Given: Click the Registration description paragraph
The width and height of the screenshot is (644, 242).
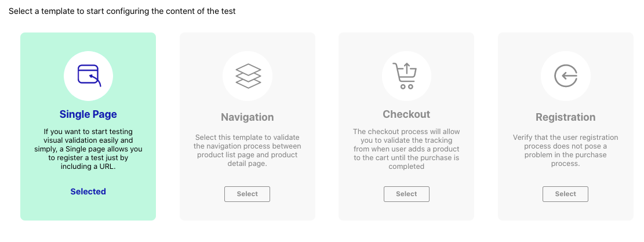Looking at the screenshot, I should [x=565, y=150].
